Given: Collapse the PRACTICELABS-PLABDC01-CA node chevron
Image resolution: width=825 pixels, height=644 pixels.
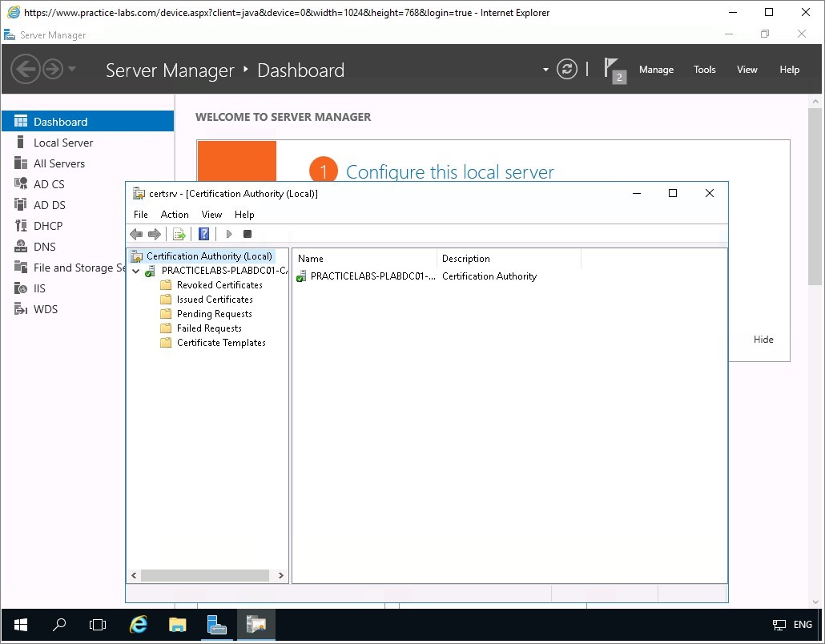Looking at the screenshot, I should point(135,271).
